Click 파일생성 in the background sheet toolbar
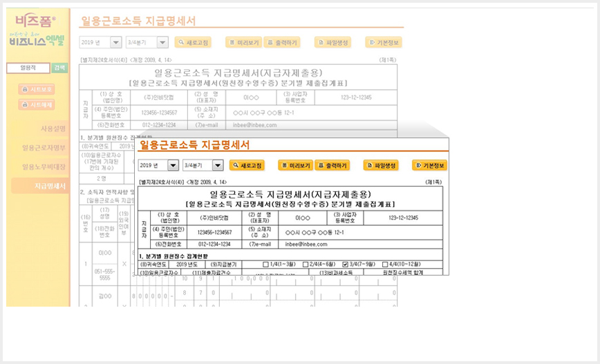The image size is (600, 364). (x=333, y=42)
